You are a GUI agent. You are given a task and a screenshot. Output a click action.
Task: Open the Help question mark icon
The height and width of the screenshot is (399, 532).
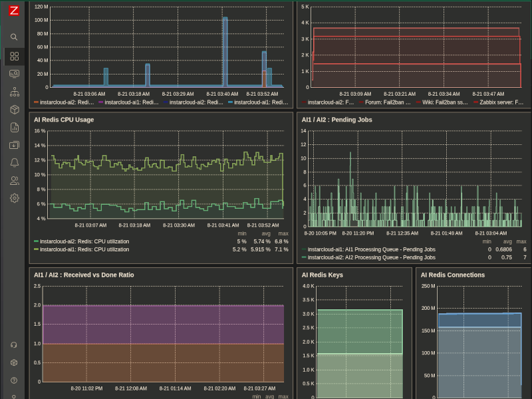click(14, 380)
